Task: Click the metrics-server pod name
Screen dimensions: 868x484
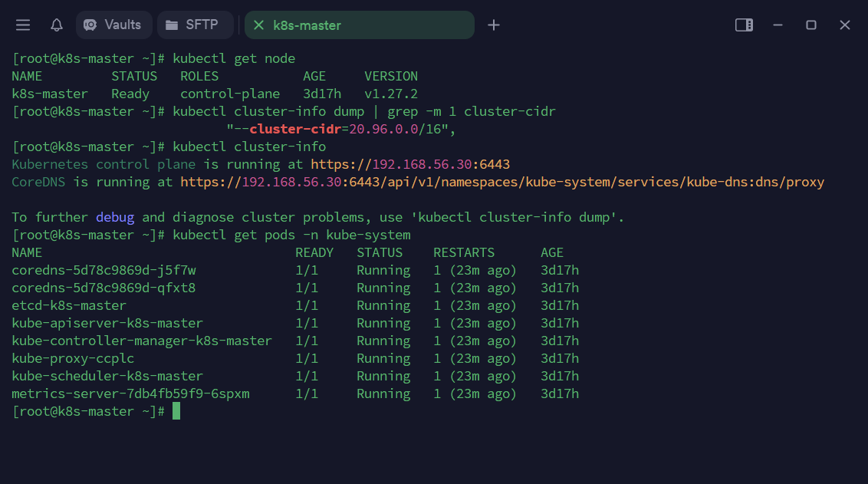Action: pos(130,393)
